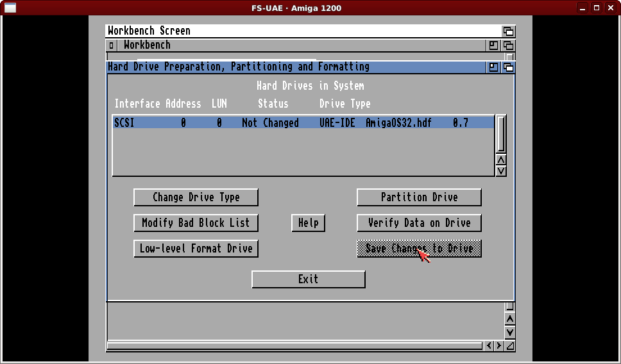The width and height of the screenshot is (621, 364).
Task: Close the Workbench window with its close gadget
Action: [111, 45]
